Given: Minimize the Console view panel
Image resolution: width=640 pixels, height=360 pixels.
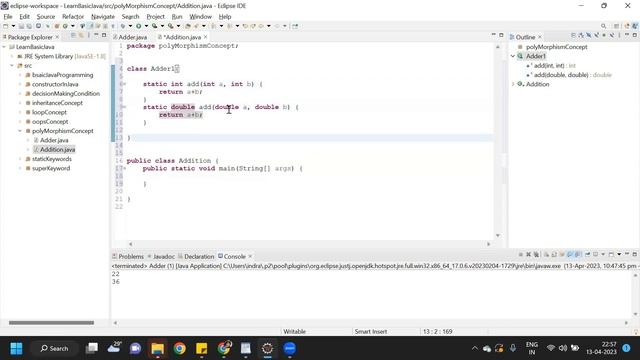Looking at the screenshot, I should pos(627,254).
